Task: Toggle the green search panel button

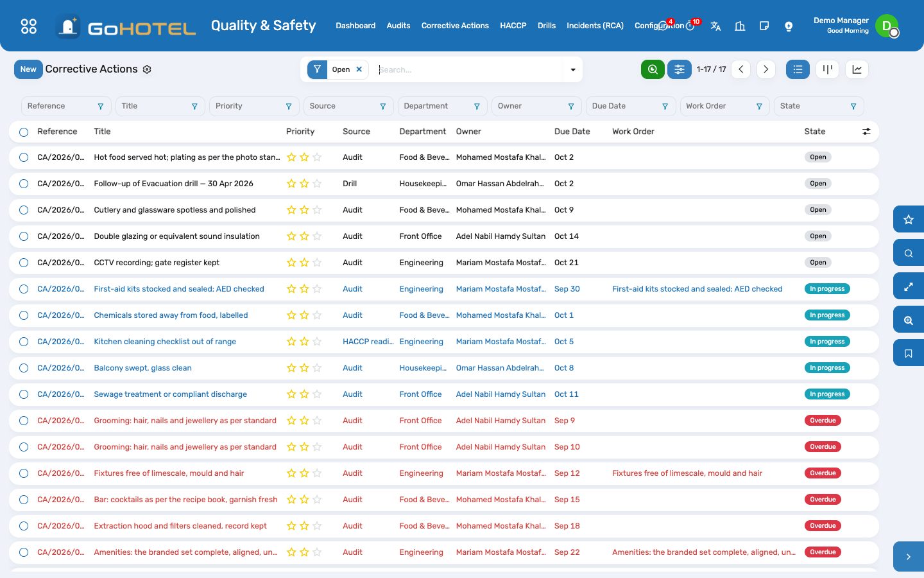Action: (653, 69)
